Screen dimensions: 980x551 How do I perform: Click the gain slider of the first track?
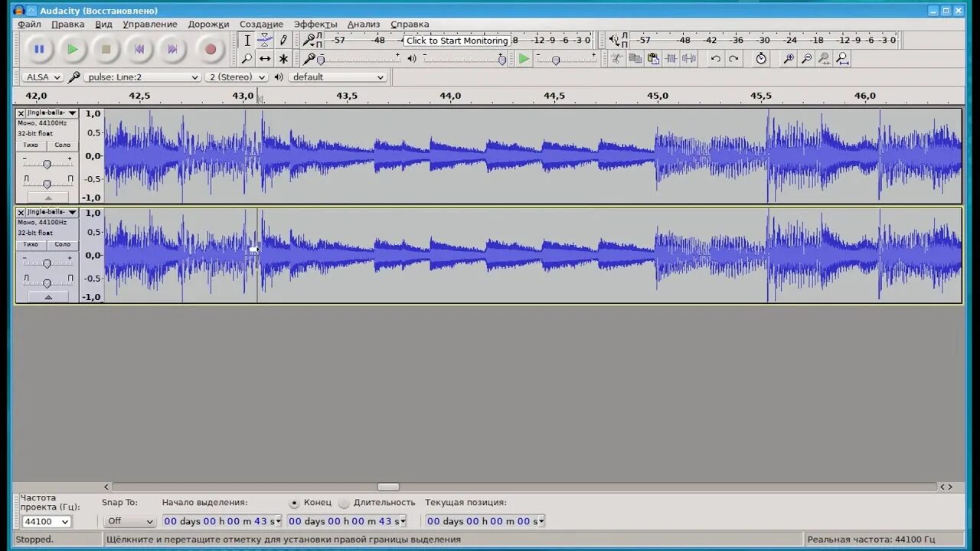click(x=47, y=164)
